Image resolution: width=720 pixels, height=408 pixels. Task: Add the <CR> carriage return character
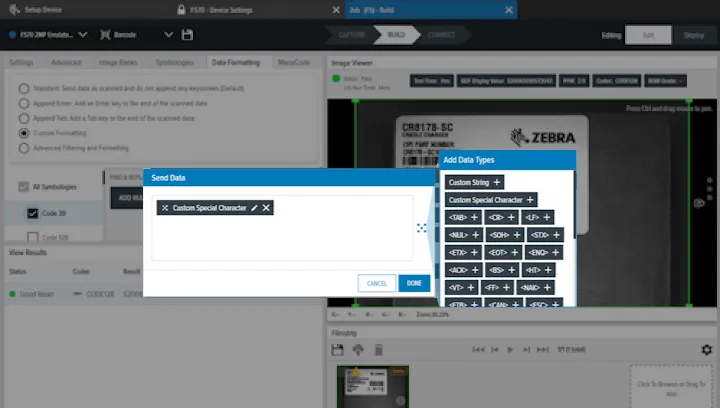click(x=511, y=217)
